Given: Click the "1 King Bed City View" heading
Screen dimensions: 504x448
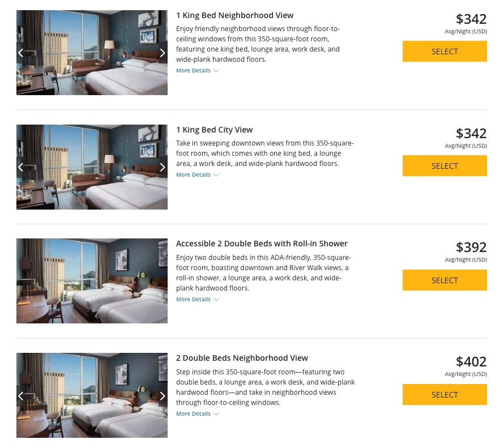Looking at the screenshot, I should click(x=214, y=130).
